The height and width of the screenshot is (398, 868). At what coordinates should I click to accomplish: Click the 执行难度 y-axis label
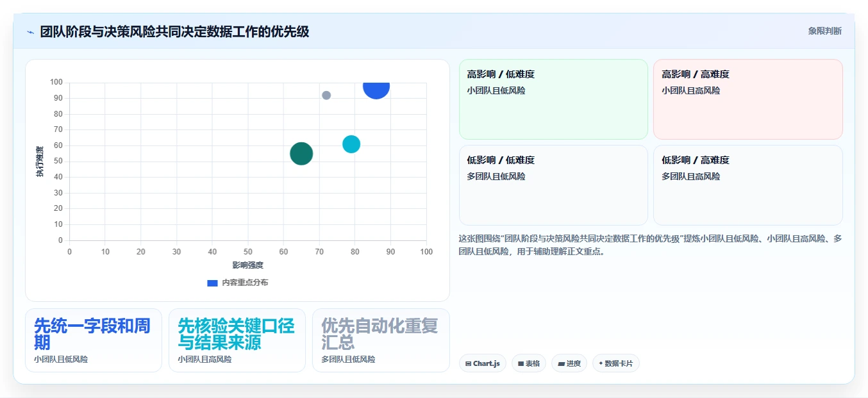coord(40,162)
